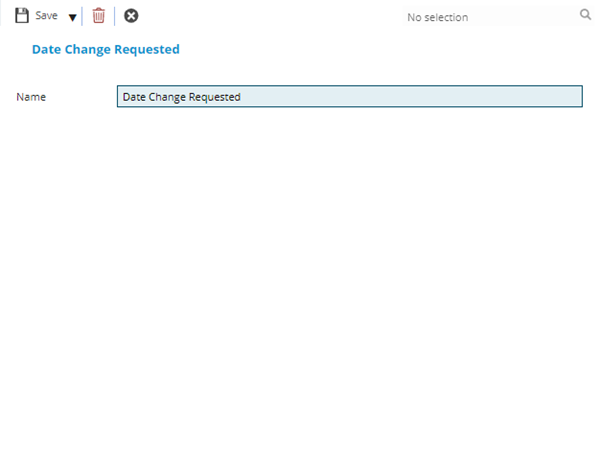Close the form with the X button
This screenshot has height=461, width=600.
pos(131,16)
